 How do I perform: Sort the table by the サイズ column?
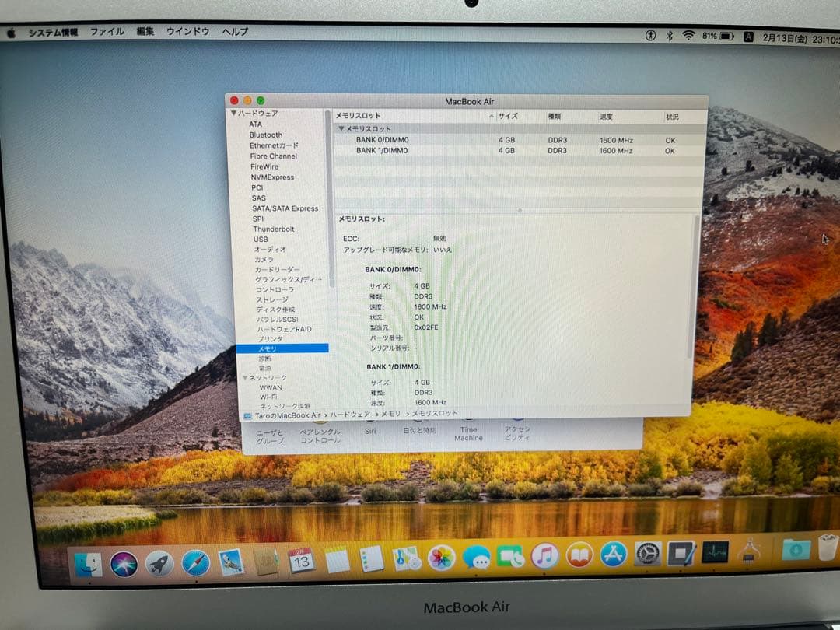507,115
